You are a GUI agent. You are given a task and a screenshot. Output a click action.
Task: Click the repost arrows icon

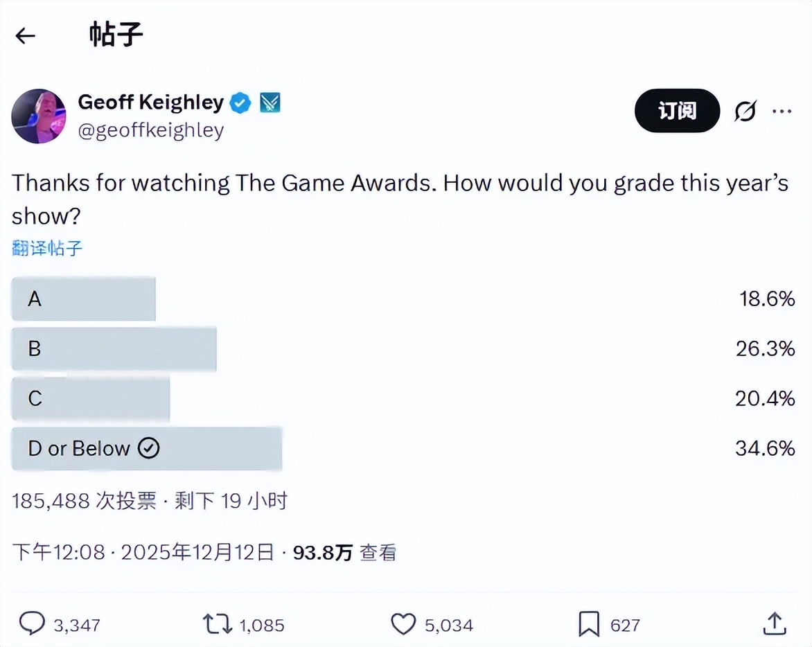218,624
